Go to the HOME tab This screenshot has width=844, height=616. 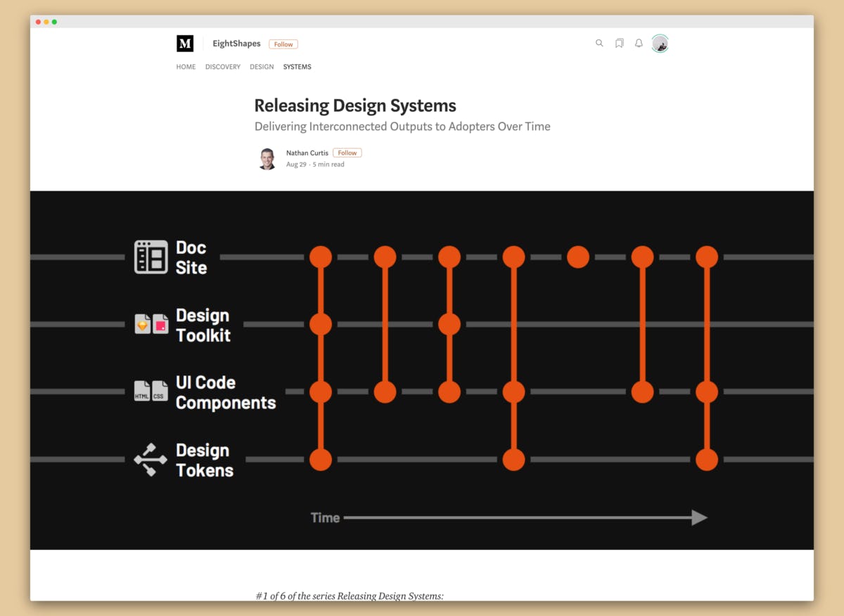(x=186, y=67)
